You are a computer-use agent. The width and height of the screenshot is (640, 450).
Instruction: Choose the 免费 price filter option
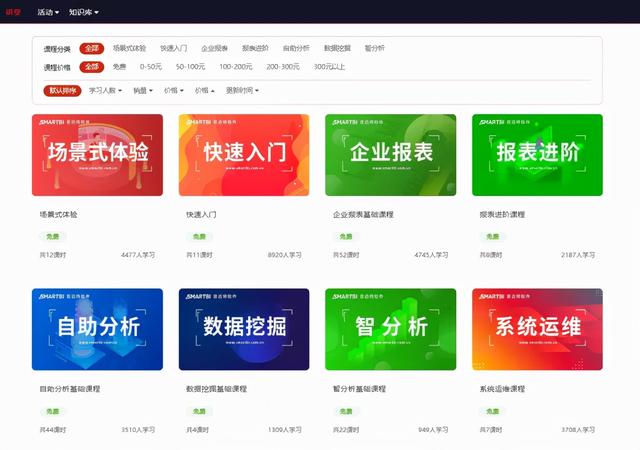(119, 67)
